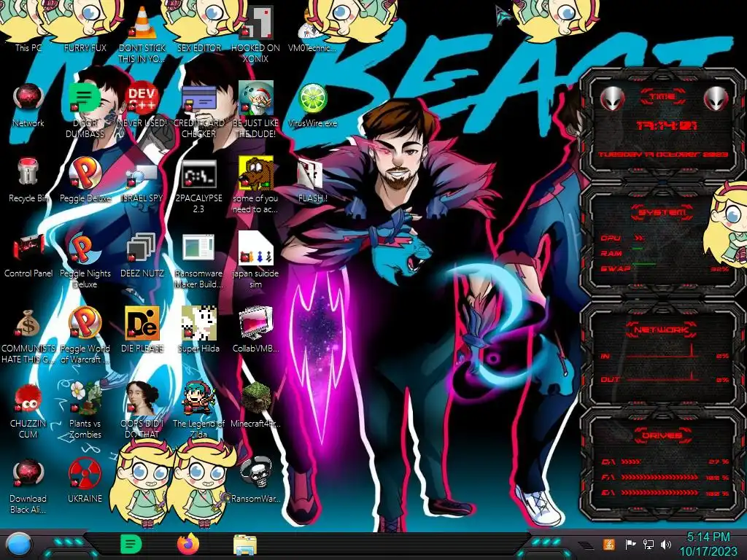Open the Control Panel desktop icon

[x=28, y=255]
